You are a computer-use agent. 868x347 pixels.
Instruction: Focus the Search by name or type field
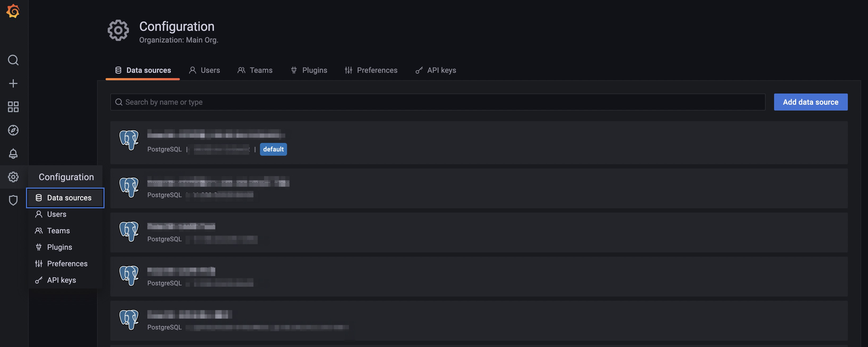[x=438, y=102]
